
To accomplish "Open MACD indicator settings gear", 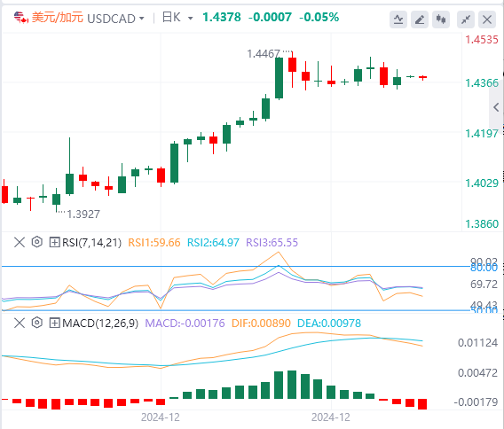I will (x=37, y=323).
